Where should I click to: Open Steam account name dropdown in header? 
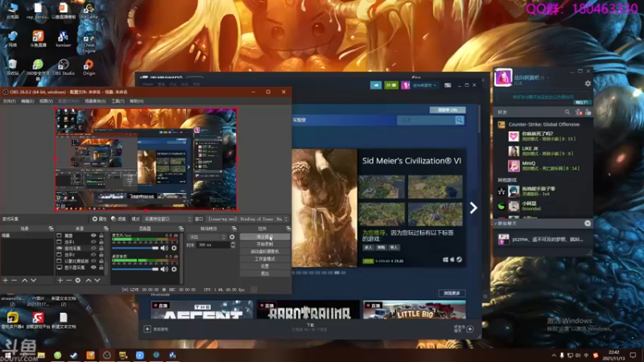click(x=424, y=85)
